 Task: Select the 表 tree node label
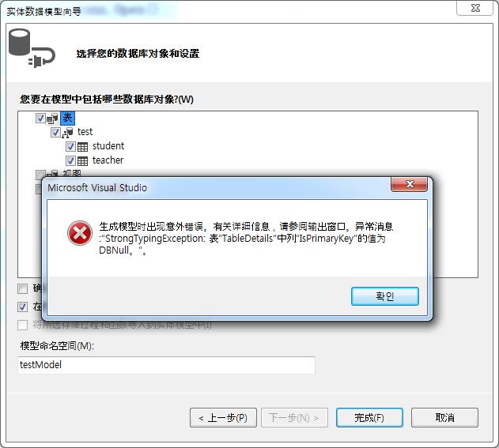click(x=67, y=118)
